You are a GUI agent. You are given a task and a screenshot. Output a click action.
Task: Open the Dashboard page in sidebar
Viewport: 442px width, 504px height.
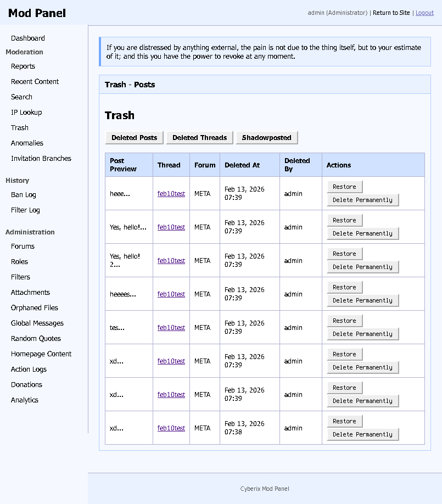pyautogui.click(x=27, y=38)
